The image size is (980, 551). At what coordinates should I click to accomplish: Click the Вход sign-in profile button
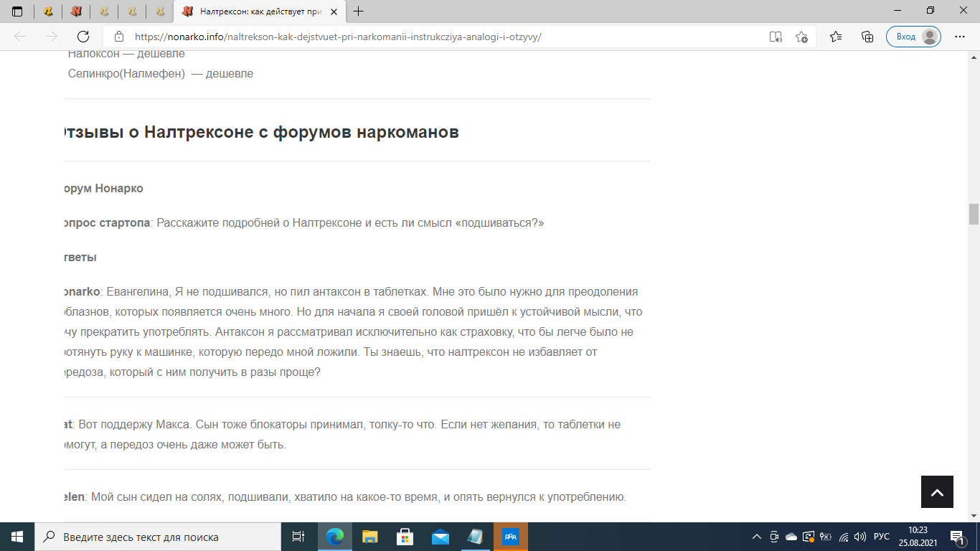913,37
